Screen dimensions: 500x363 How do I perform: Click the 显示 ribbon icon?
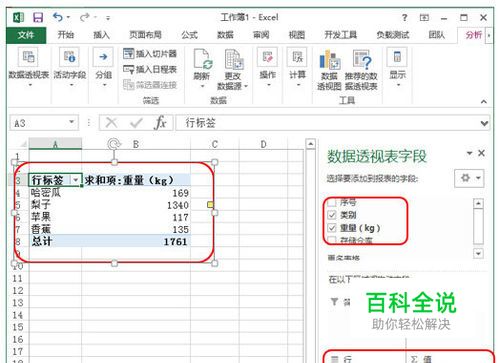click(x=397, y=57)
